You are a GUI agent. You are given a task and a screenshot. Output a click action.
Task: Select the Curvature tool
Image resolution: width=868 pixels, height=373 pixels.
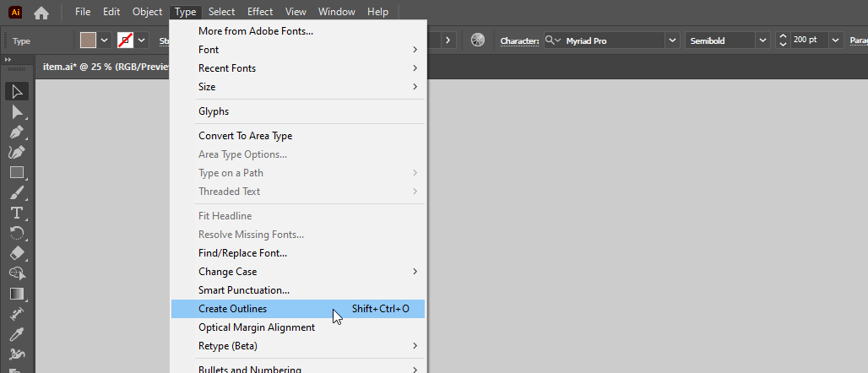tap(17, 152)
